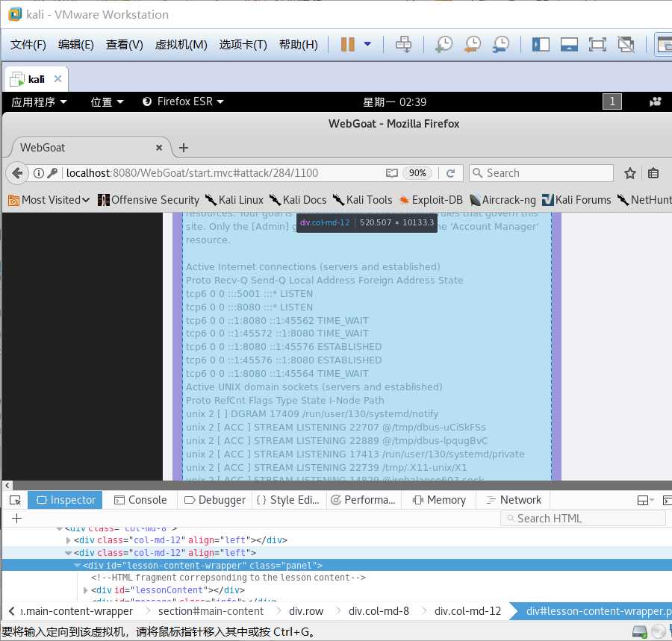Image resolution: width=672 pixels, height=641 pixels.
Task: Take a VM snapshot with the clock-plus icon
Action: coord(444,44)
